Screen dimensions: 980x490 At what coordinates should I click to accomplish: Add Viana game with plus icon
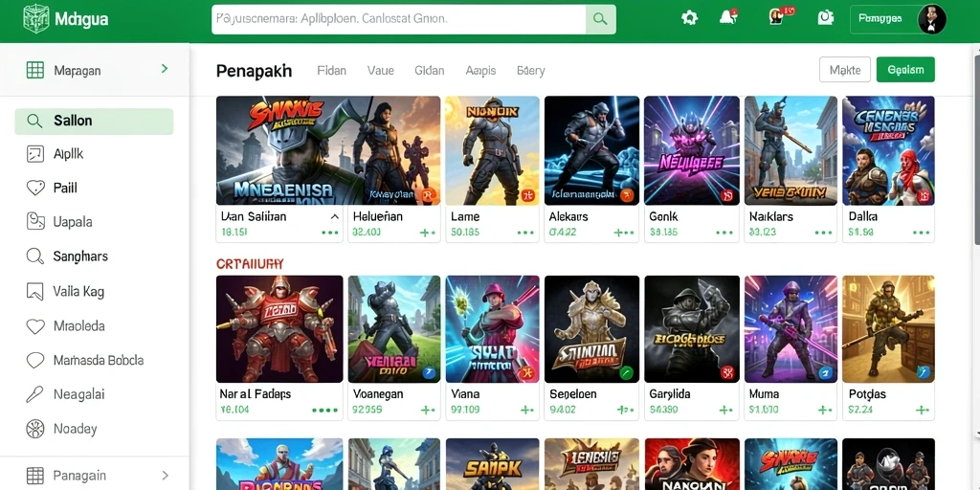527,410
